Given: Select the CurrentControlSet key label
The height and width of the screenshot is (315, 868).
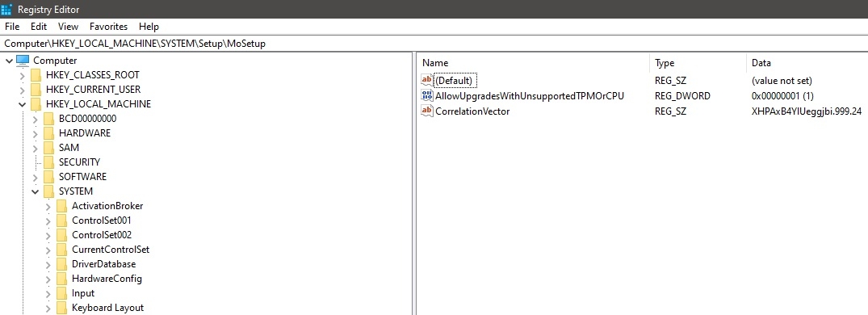Looking at the screenshot, I should pyautogui.click(x=111, y=250).
